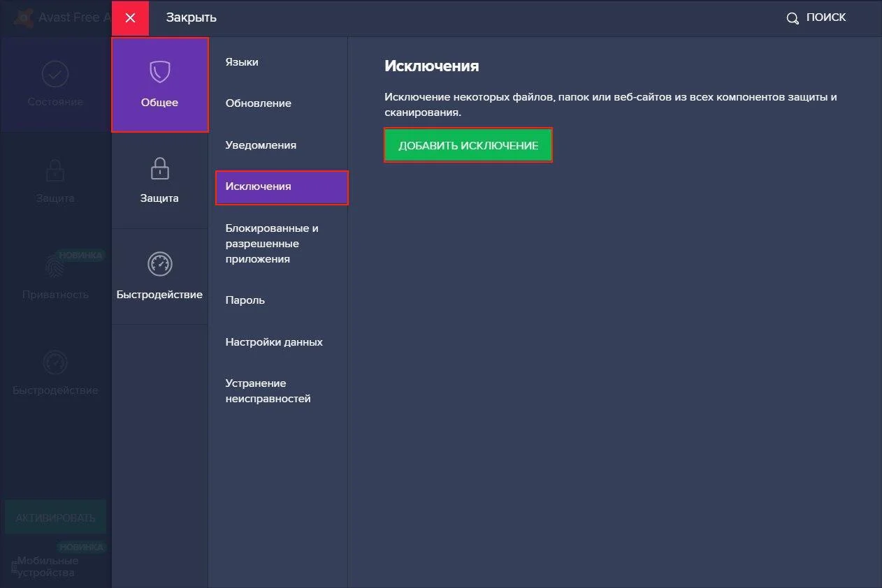Click the padlock icon for Защита settings
Screen dimensions: 882x588
[x=159, y=168]
